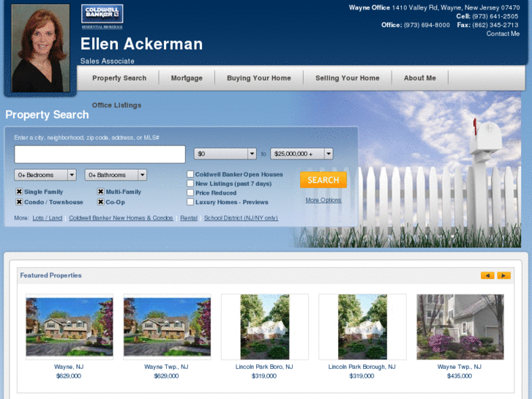The image size is (532, 399).
Task: Uncheck the Multi-Family checkbox
Action: [x=101, y=192]
